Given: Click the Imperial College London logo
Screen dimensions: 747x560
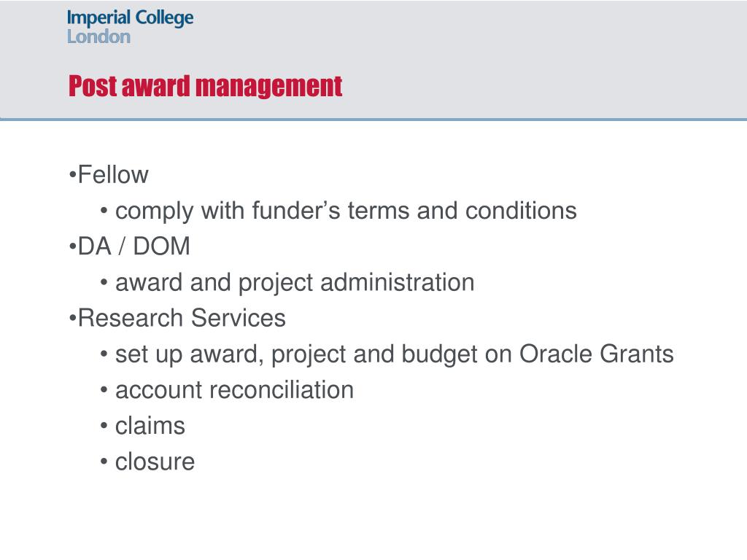Looking at the screenshot, I should point(130,27).
